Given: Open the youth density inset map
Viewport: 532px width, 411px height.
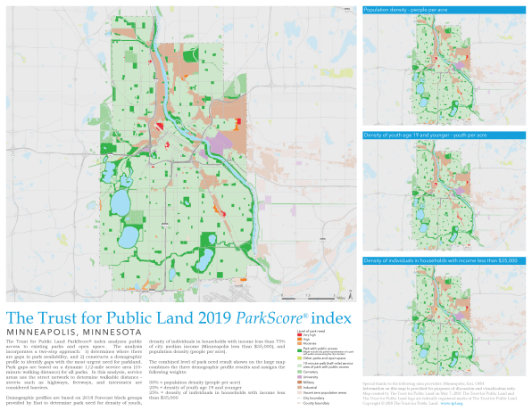Looking at the screenshot, I should pos(445,194).
